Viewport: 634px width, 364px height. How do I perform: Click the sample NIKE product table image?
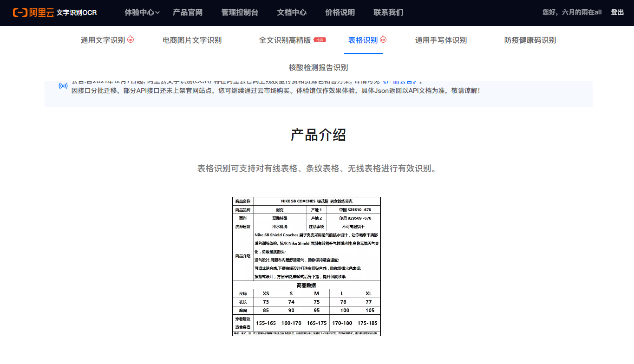click(x=307, y=266)
